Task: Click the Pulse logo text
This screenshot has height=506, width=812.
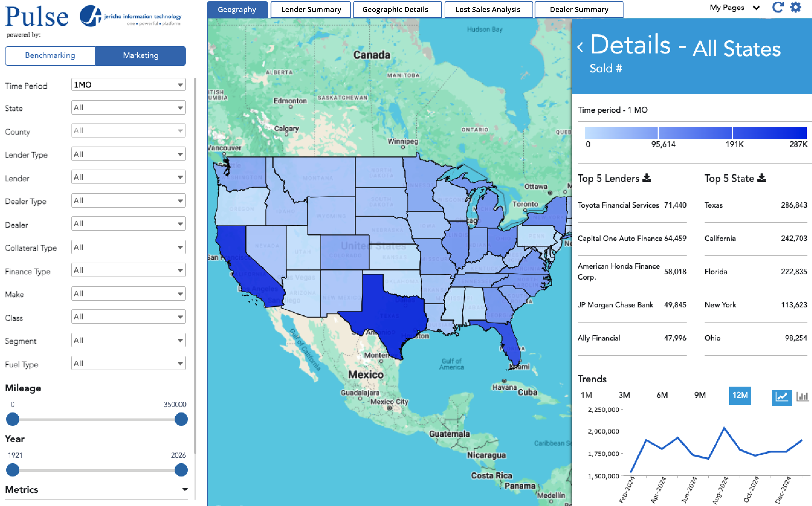Action: [x=37, y=16]
